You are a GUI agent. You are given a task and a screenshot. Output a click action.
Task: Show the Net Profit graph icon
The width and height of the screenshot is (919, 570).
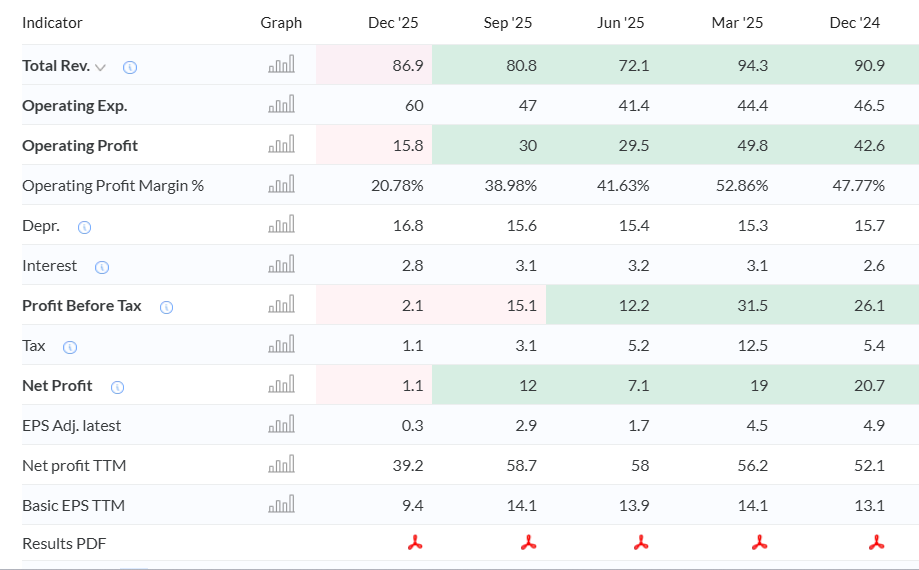pos(281,384)
